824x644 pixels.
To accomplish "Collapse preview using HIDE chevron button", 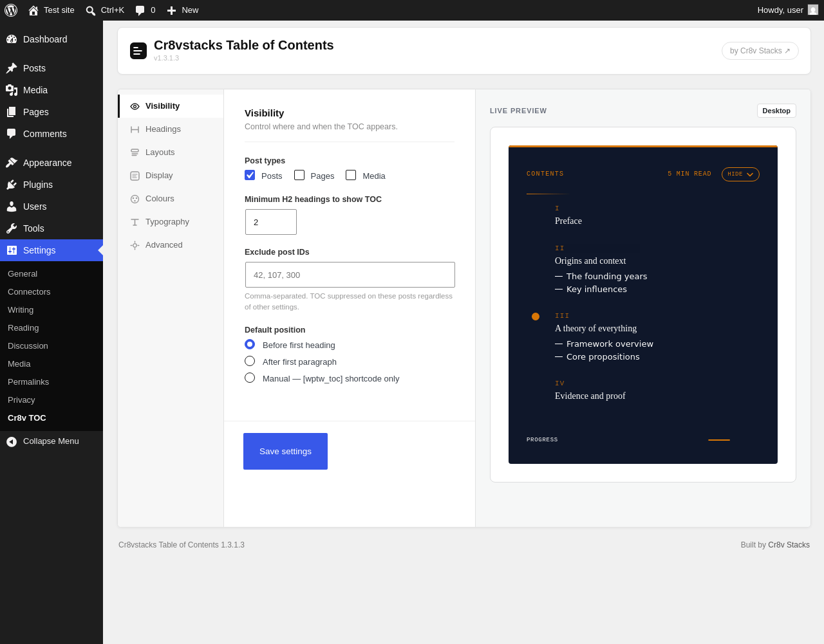I will tap(740, 174).
